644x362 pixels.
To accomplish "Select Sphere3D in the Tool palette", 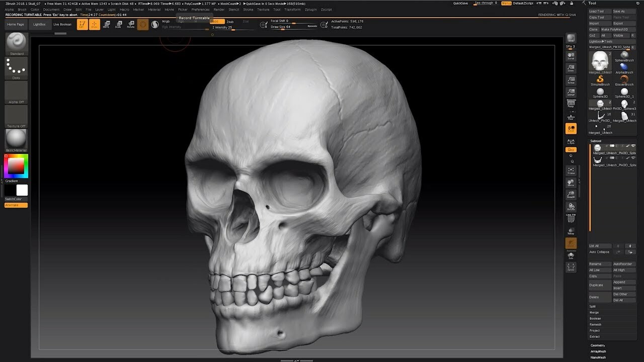I will coord(600,92).
